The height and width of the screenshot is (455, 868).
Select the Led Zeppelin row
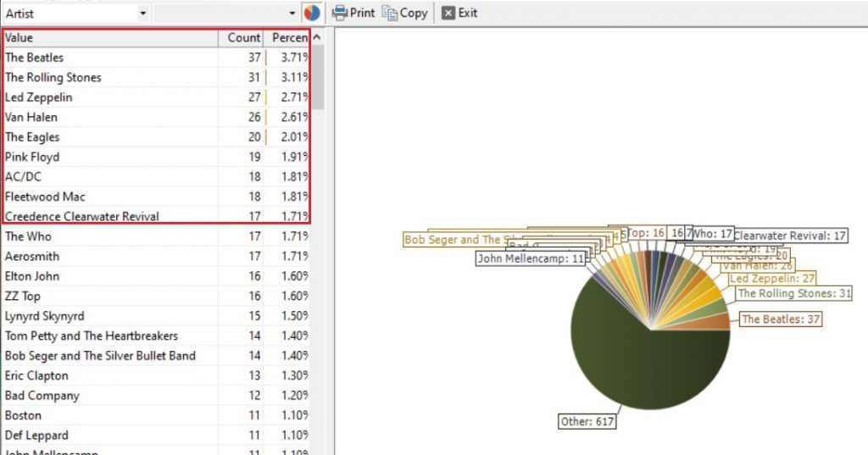pyautogui.click(x=110, y=97)
